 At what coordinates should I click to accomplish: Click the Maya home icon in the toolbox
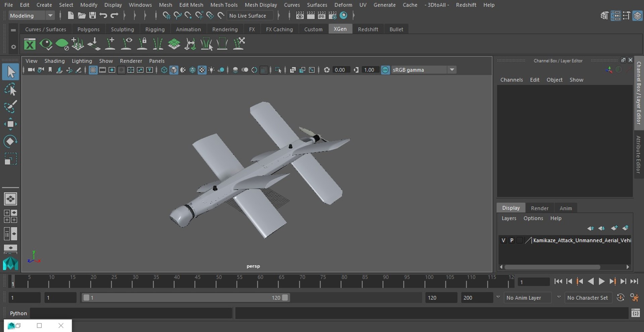click(x=10, y=263)
